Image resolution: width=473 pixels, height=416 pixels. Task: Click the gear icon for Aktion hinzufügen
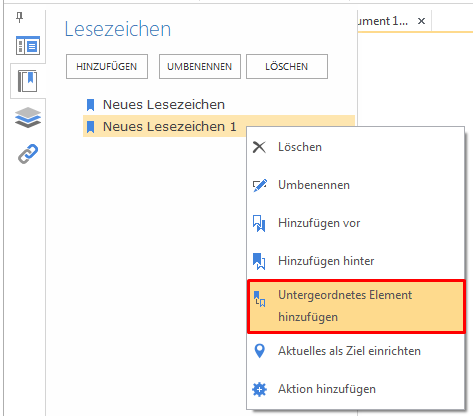click(x=259, y=389)
